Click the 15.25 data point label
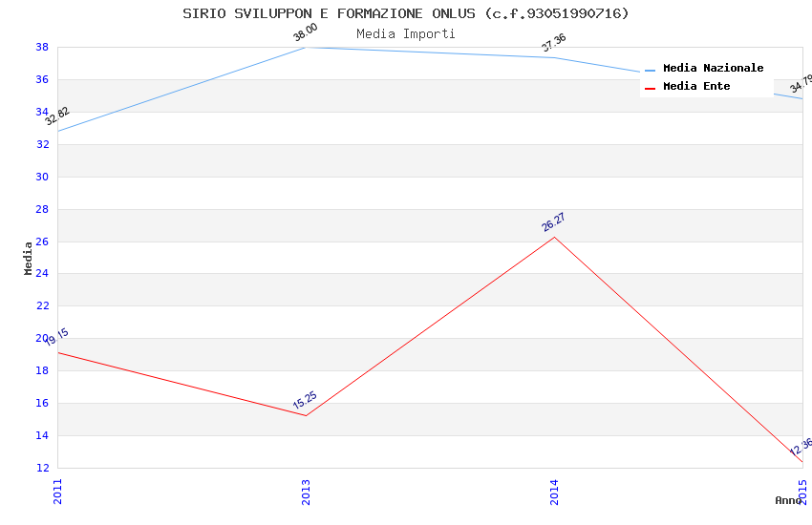Viewport: 812px width, 525px height. pyautogui.click(x=305, y=402)
